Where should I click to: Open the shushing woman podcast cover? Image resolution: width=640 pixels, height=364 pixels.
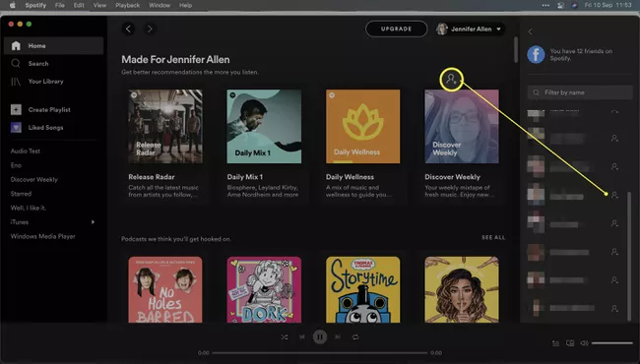[462, 289]
